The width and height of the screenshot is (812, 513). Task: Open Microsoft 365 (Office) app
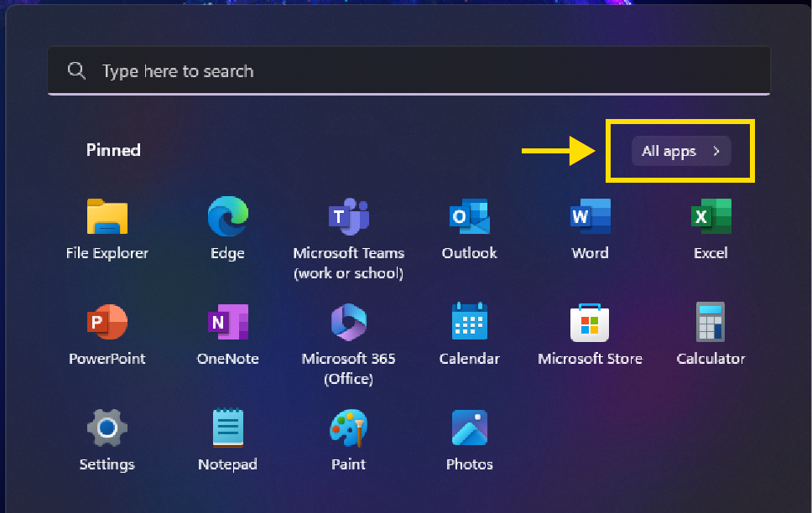tap(349, 323)
